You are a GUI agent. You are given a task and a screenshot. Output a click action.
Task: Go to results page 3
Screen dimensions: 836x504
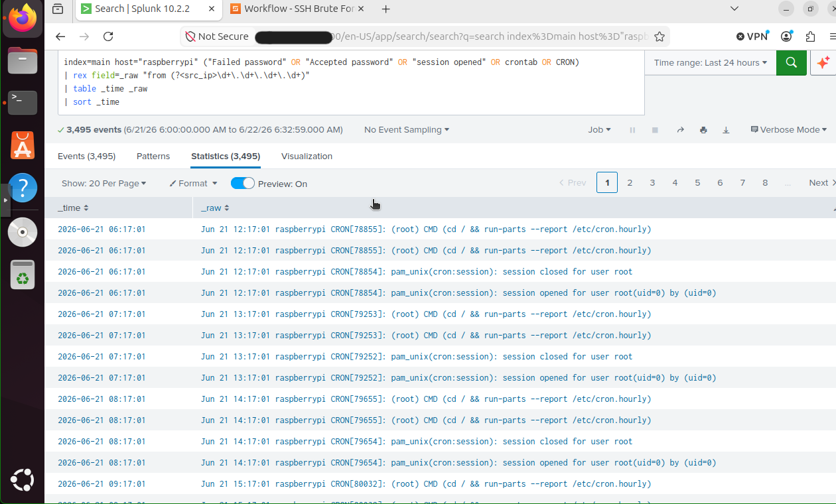point(652,182)
